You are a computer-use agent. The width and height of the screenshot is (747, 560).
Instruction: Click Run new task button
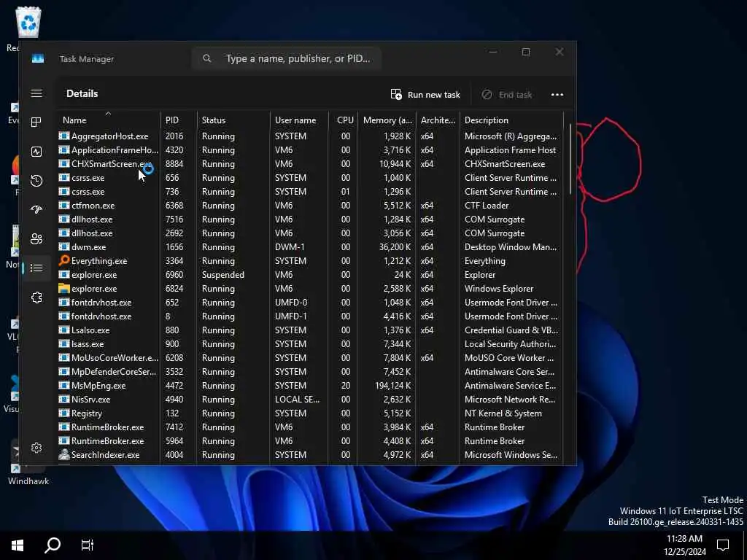click(425, 94)
